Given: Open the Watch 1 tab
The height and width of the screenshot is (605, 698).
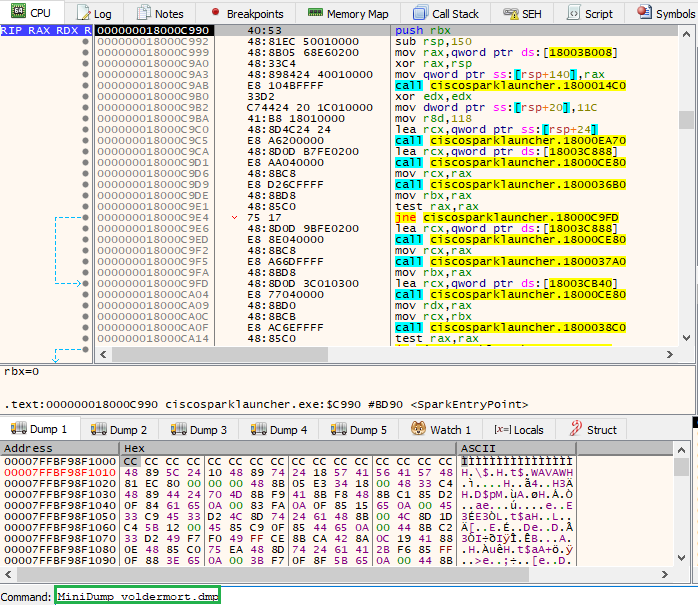Looking at the screenshot, I should 441,430.
